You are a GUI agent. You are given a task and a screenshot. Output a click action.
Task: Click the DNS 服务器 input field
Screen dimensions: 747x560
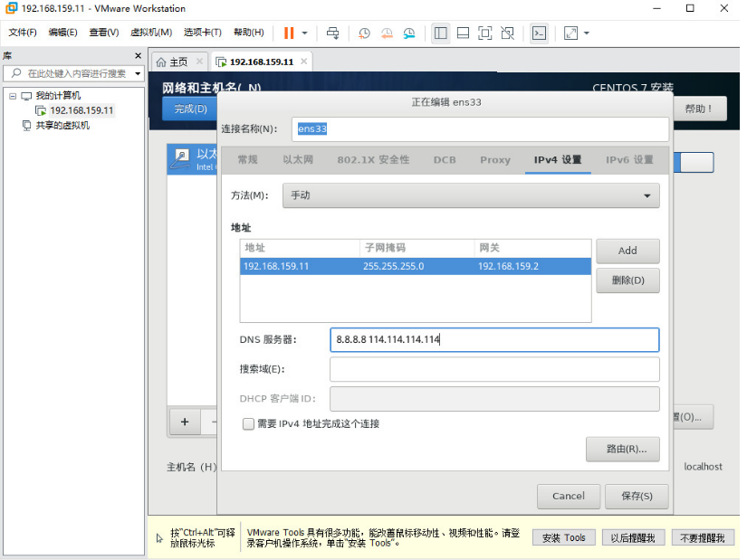pos(494,340)
